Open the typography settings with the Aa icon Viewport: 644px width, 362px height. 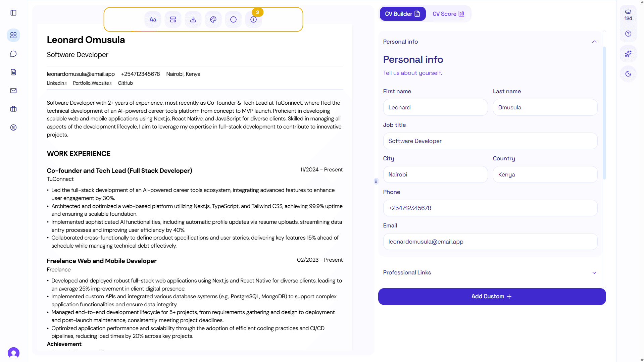pos(153,19)
